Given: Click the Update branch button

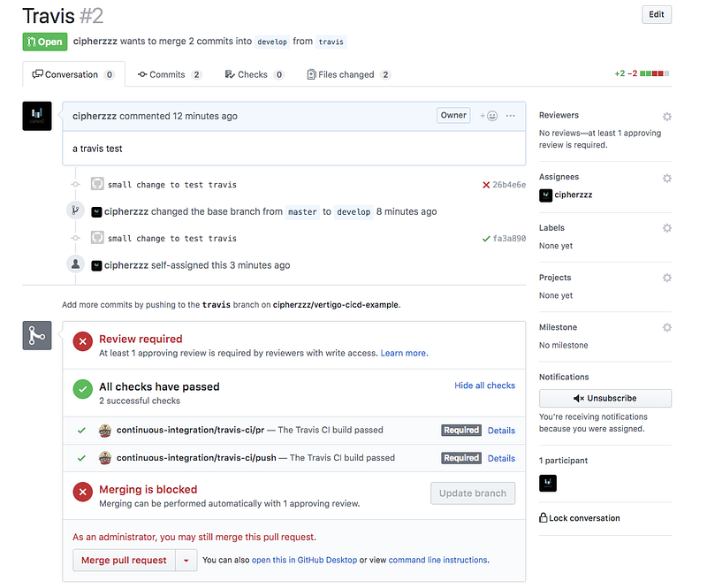Looking at the screenshot, I should pos(473,493).
